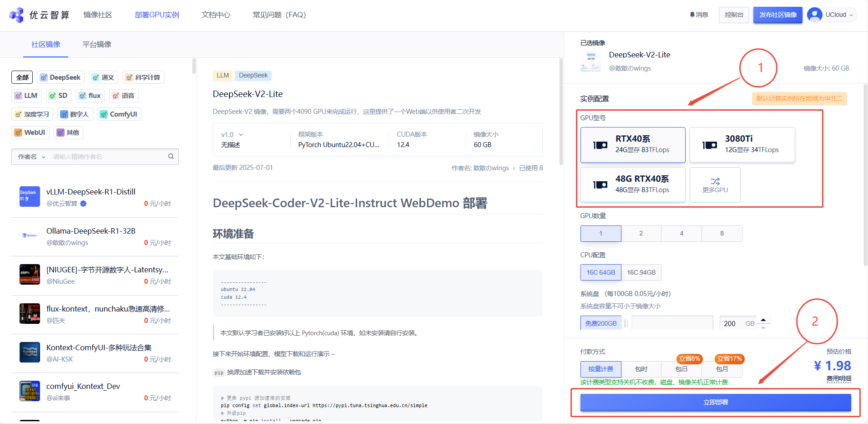Focus the author name search field

click(x=108, y=157)
